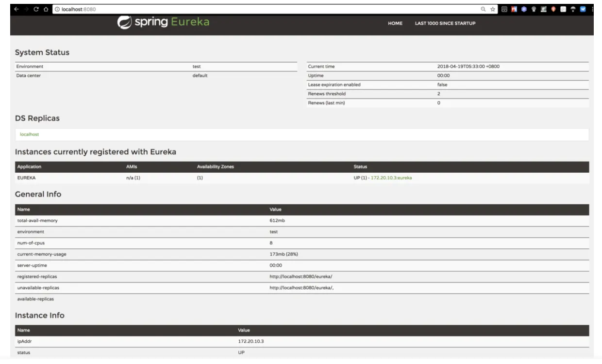Click the DS Replicas heading

pos(37,118)
